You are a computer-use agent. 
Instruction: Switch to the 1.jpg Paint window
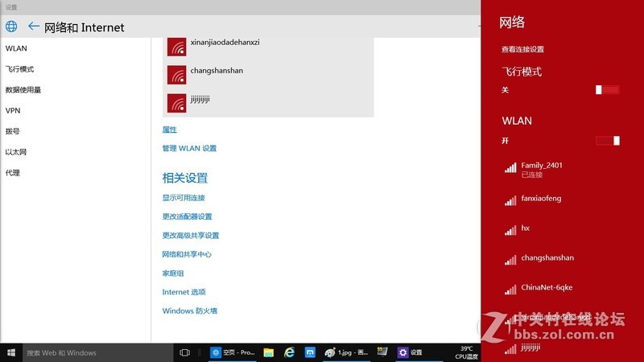(x=346, y=352)
